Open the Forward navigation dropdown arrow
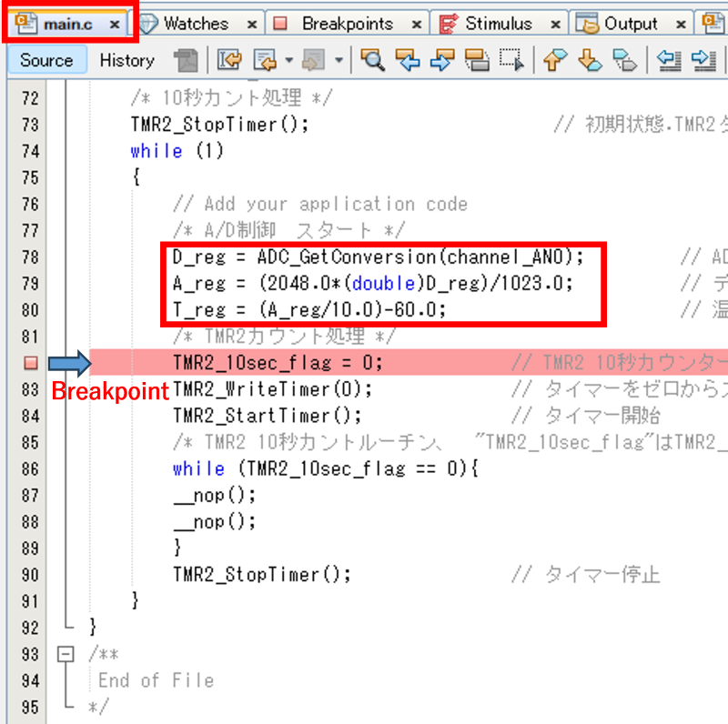 click(x=339, y=61)
